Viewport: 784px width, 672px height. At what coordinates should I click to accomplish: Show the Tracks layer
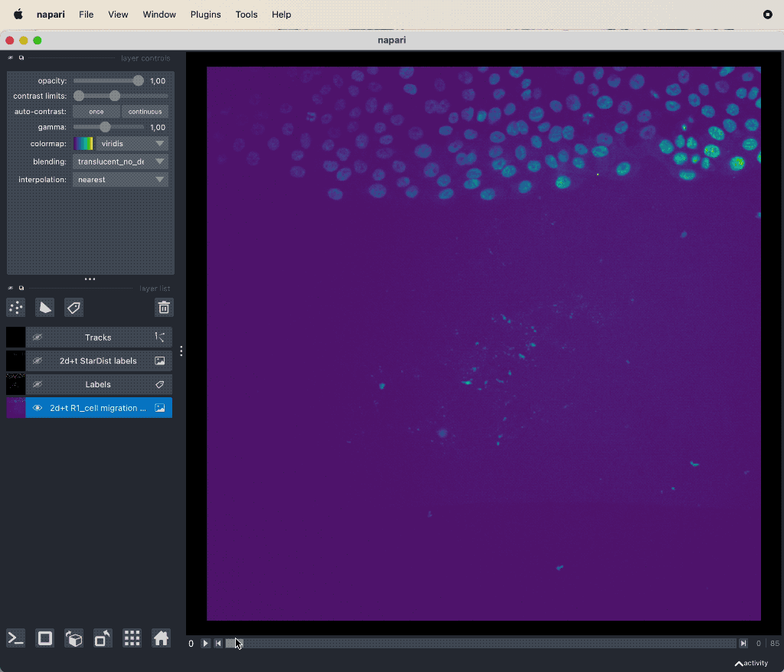pyautogui.click(x=37, y=338)
